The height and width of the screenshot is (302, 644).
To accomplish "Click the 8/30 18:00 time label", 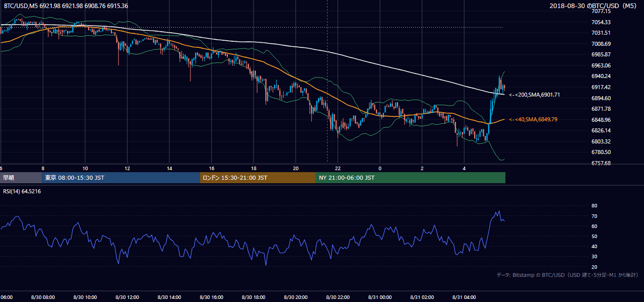I will click(x=253, y=297).
